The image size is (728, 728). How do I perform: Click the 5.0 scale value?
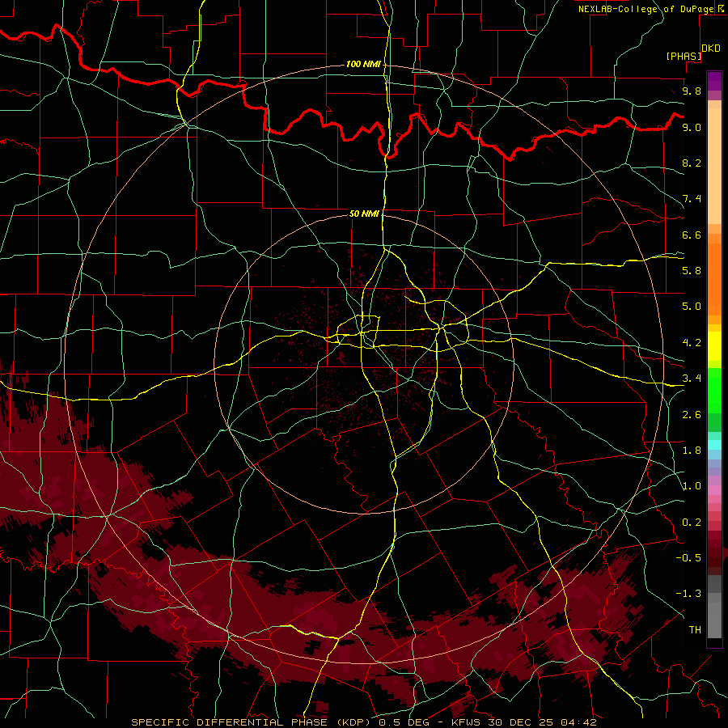tap(692, 307)
